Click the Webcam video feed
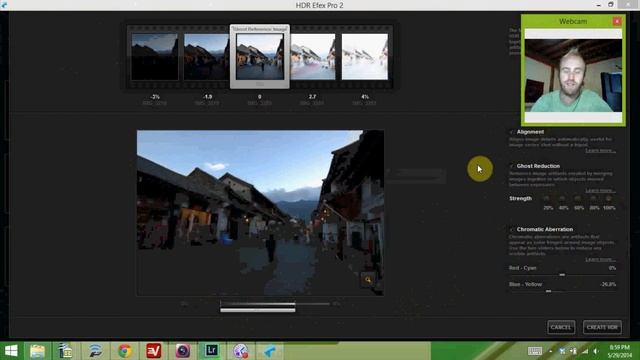 coord(573,76)
